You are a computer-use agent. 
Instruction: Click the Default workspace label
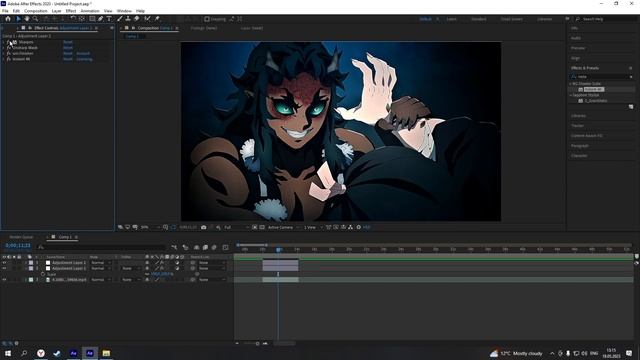click(x=425, y=19)
